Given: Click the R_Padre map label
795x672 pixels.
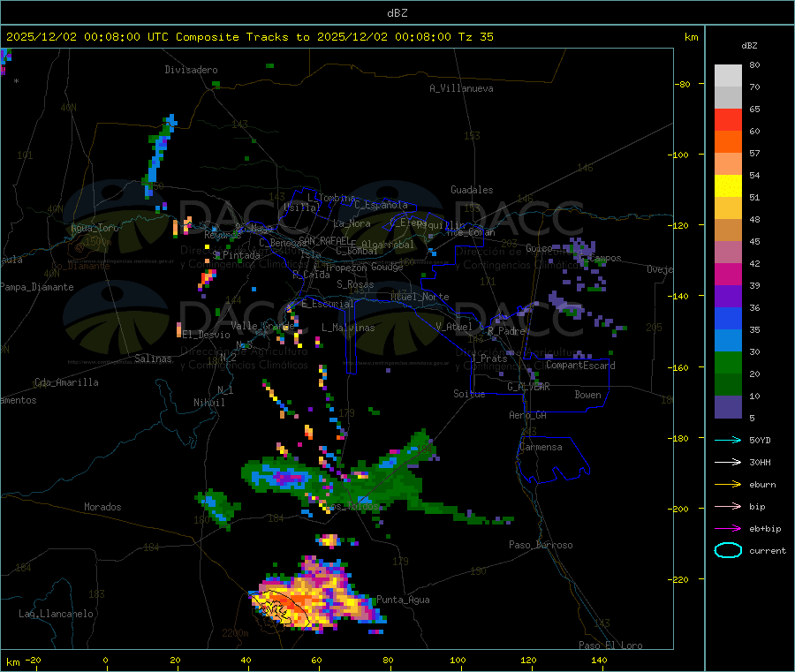Looking at the screenshot, I should [x=506, y=331].
